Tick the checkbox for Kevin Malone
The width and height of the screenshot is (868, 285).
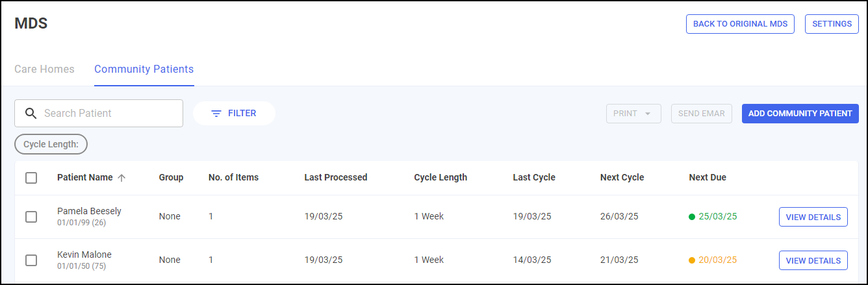click(31, 260)
